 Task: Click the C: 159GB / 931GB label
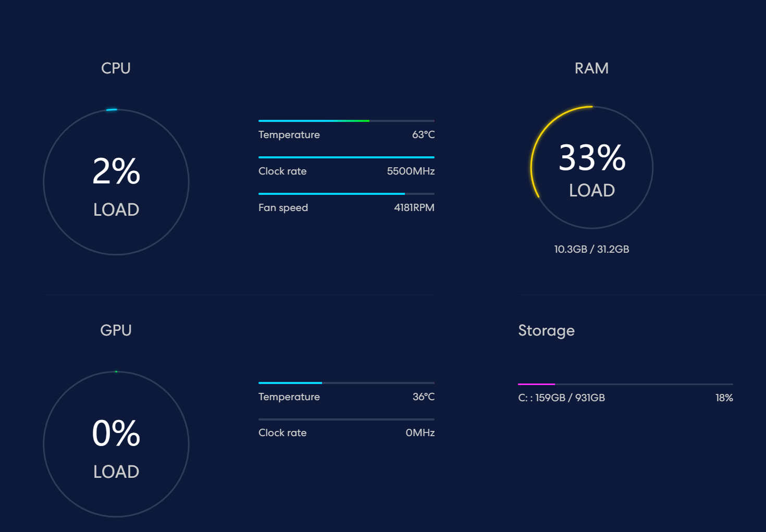pyautogui.click(x=561, y=398)
